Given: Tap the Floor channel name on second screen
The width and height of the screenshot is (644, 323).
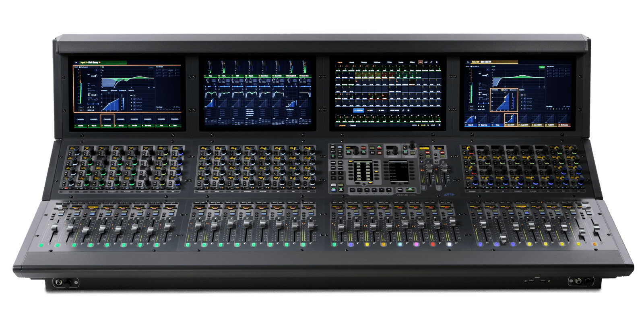Looking at the screenshot, I should [210, 76].
